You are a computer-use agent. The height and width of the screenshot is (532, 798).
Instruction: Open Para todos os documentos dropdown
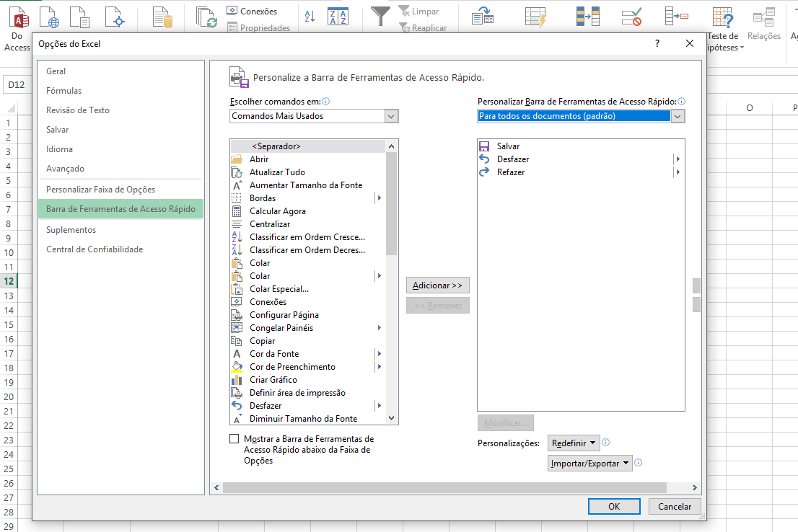click(677, 116)
